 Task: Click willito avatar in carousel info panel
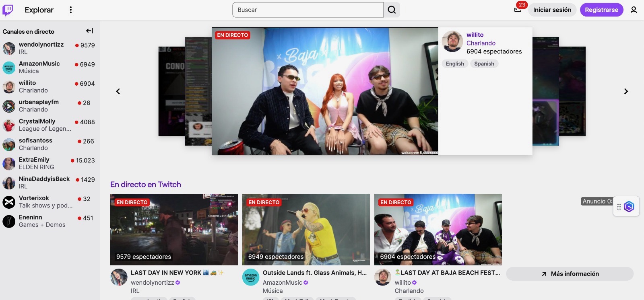click(452, 41)
